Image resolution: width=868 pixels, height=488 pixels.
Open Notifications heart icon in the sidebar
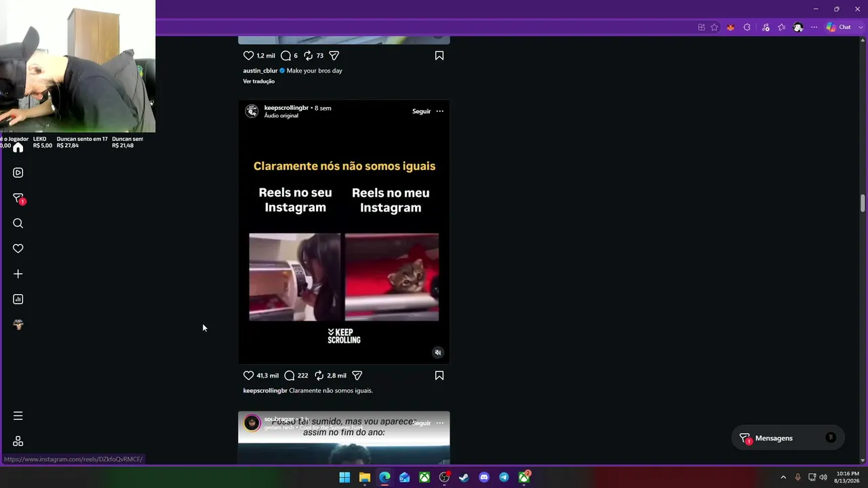(x=18, y=249)
